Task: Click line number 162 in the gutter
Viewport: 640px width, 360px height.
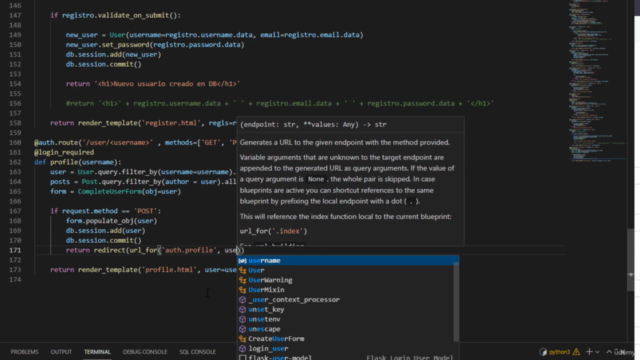Action: click(x=15, y=162)
